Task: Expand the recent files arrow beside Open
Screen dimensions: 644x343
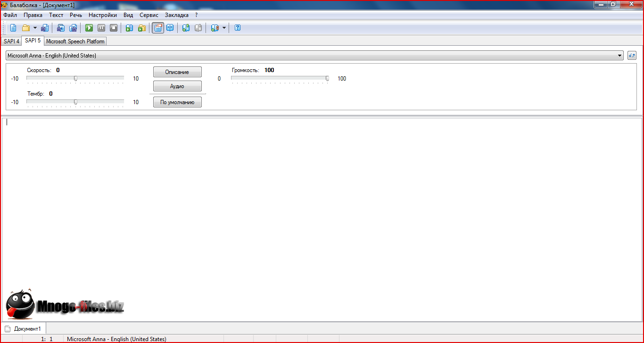Action: tap(35, 28)
